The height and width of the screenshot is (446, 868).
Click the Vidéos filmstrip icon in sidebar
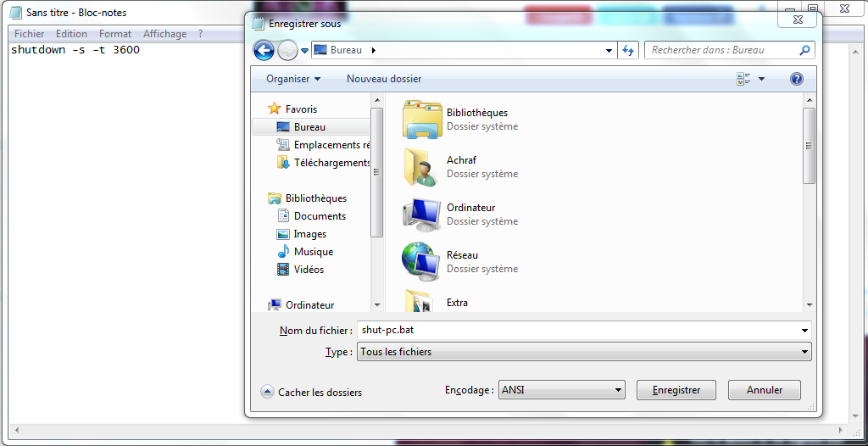pos(283,270)
